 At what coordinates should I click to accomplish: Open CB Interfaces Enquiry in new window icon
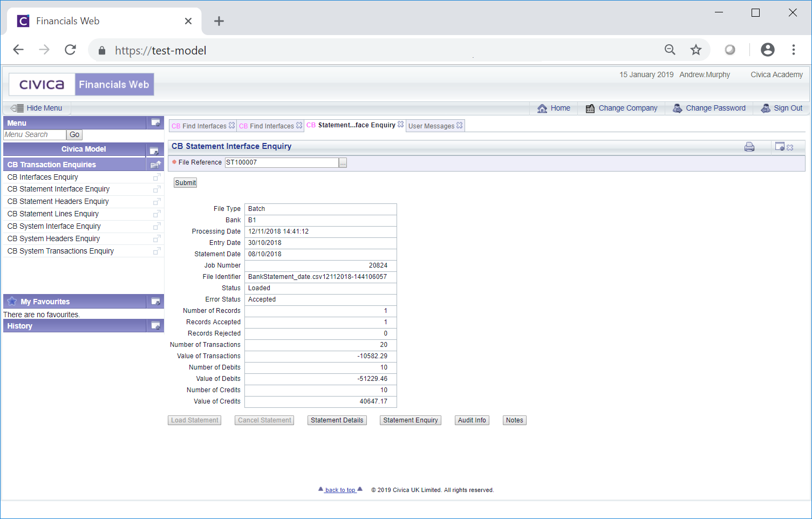tap(156, 177)
